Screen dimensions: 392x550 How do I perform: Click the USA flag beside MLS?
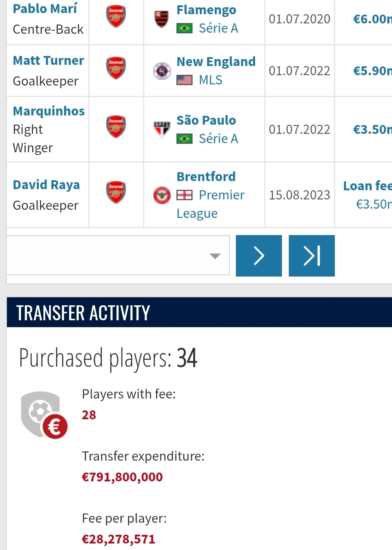184,80
